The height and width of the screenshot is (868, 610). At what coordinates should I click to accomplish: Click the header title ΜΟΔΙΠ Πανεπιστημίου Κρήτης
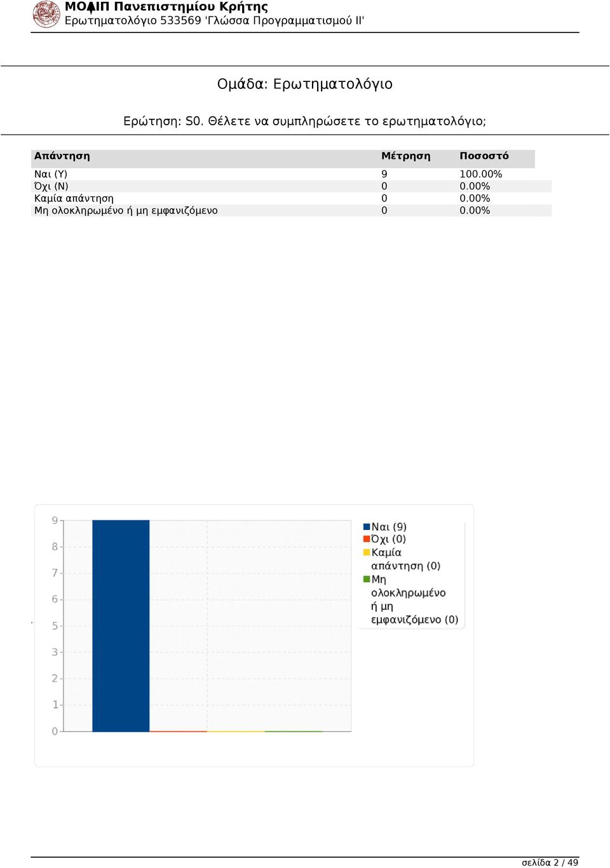[x=166, y=7]
